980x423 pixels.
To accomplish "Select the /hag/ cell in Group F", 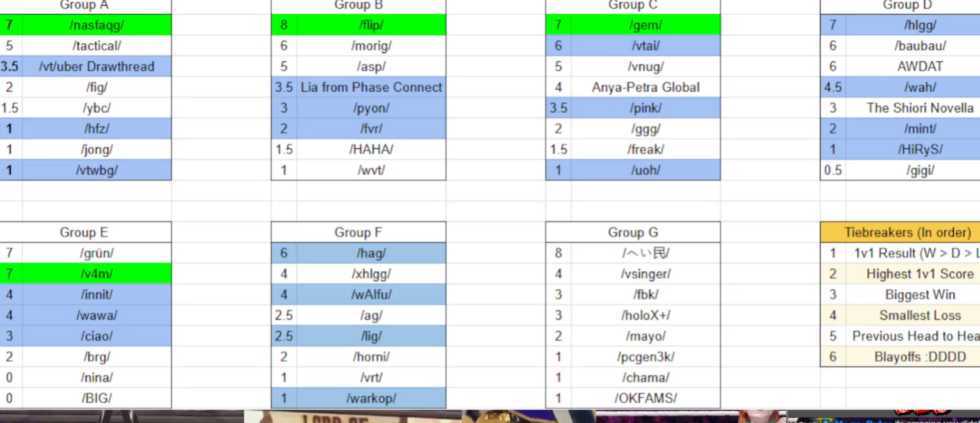I will 371,253.
